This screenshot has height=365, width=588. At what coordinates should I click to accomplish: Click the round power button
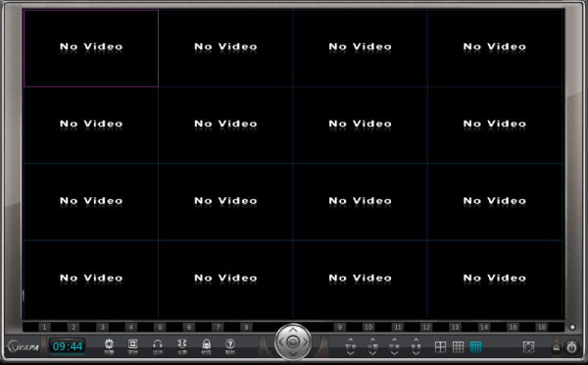571,347
